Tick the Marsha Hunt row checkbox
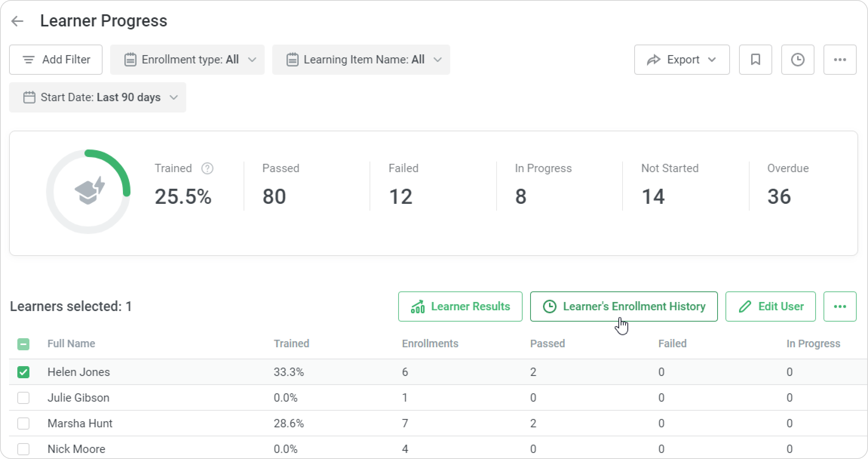The image size is (868, 459). point(23,424)
